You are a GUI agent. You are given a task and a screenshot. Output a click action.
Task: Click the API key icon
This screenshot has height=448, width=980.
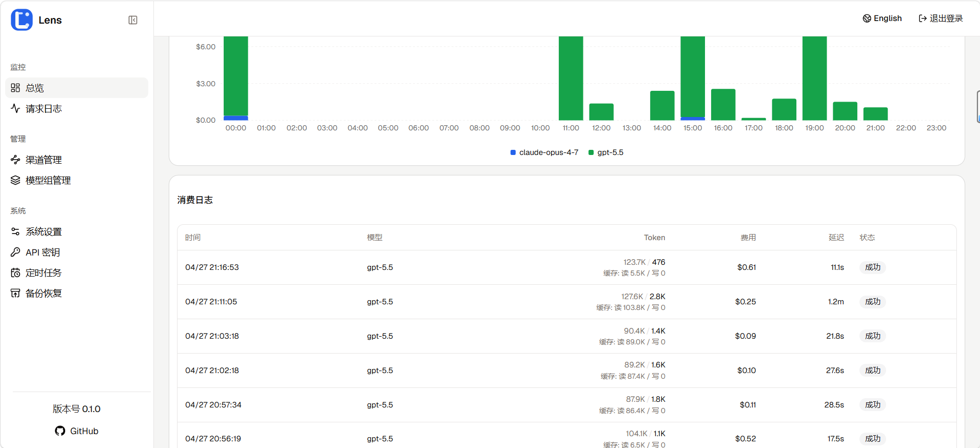point(15,252)
